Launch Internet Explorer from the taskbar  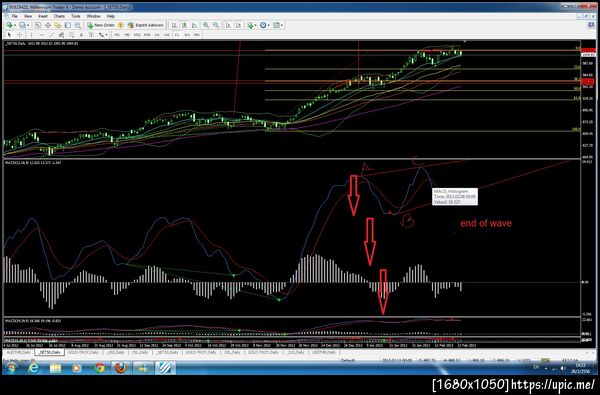pyautogui.click(x=34, y=368)
